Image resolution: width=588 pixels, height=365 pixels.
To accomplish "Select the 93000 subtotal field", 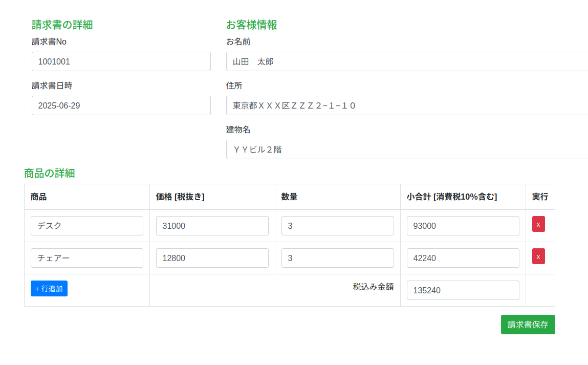I will [463, 226].
